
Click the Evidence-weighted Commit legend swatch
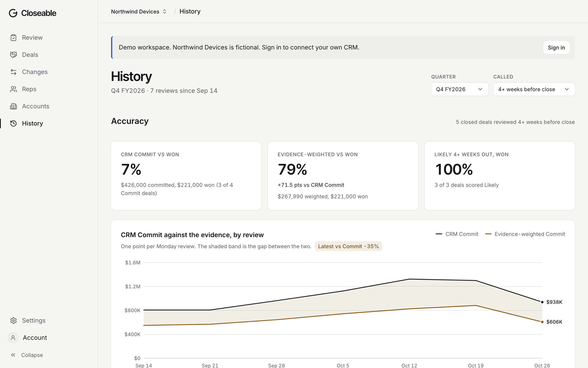pos(488,234)
